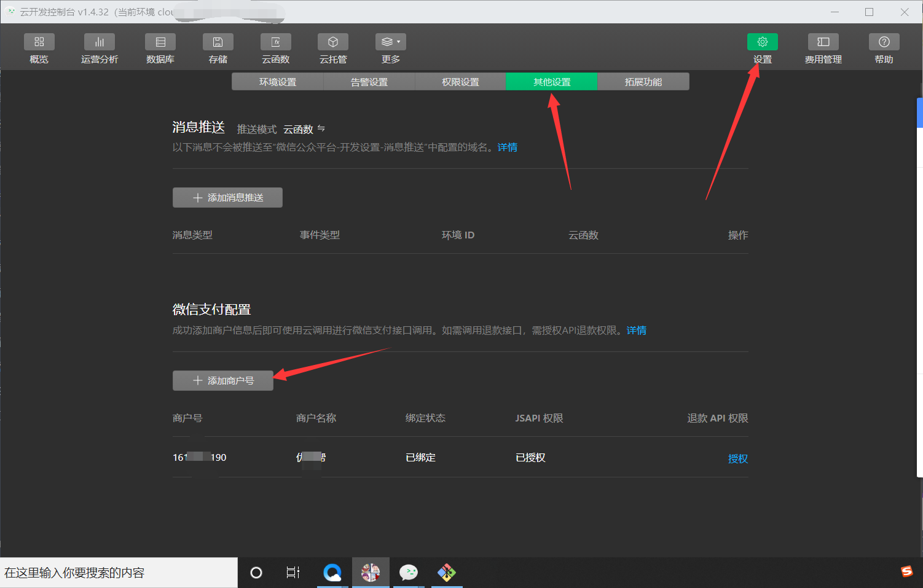Click the 添加消息推送 button
Viewport: 923px width, 588px height.
pos(227,197)
